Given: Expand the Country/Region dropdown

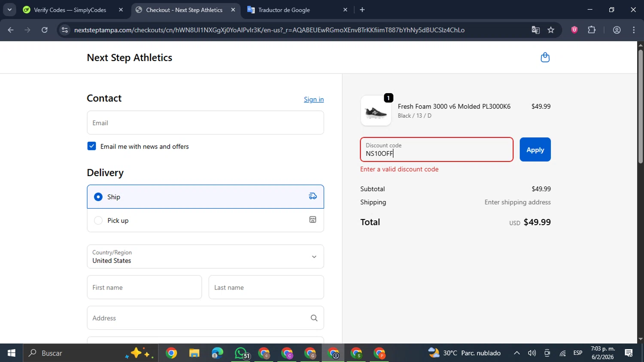Looking at the screenshot, I should tap(205, 256).
